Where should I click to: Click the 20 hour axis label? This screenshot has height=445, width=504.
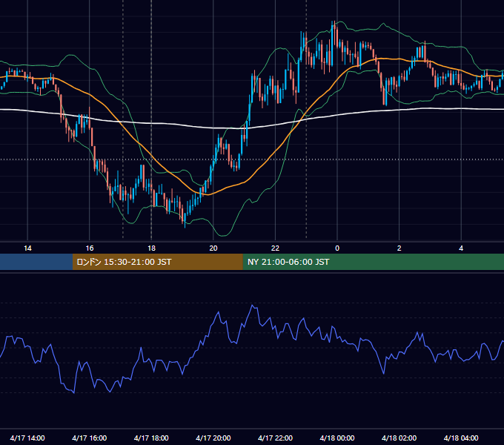coord(213,248)
